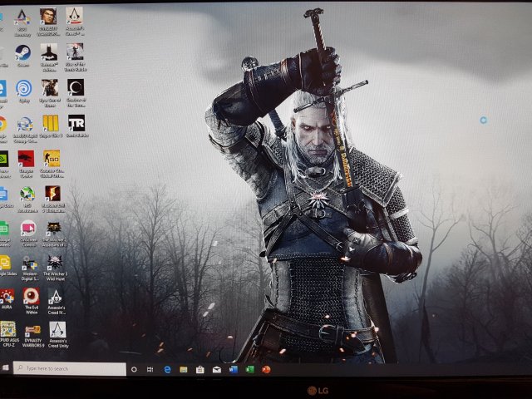Click the Windows Start button
This screenshot has width=532, height=399.
(7, 367)
